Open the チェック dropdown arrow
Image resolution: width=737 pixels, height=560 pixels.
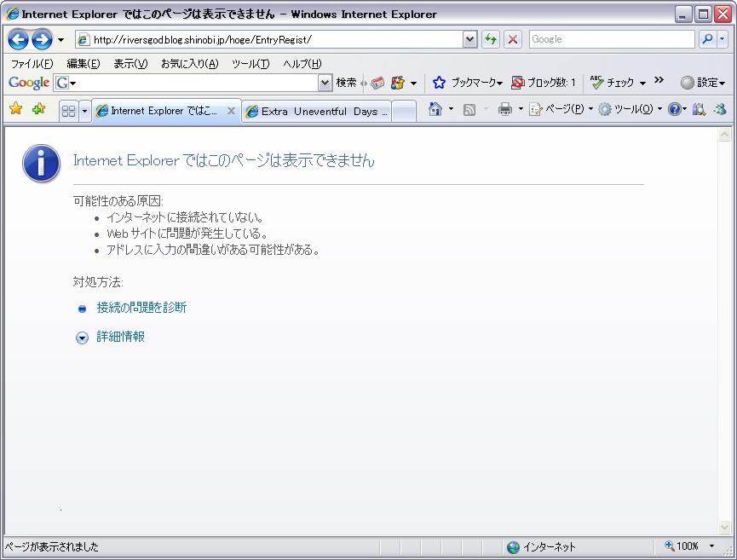point(642,84)
